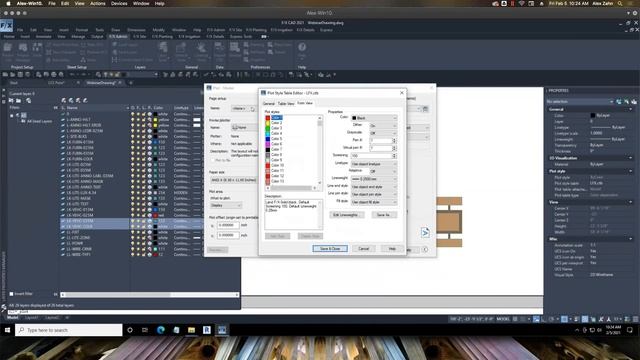Switch to the Table View tab

coord(286,103)
